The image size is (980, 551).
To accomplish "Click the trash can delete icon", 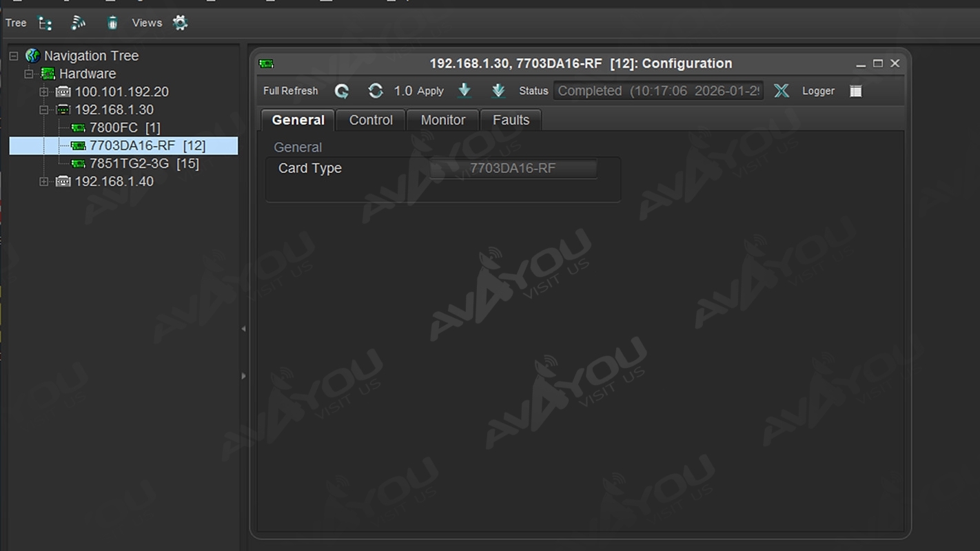I will pos(112,23).
